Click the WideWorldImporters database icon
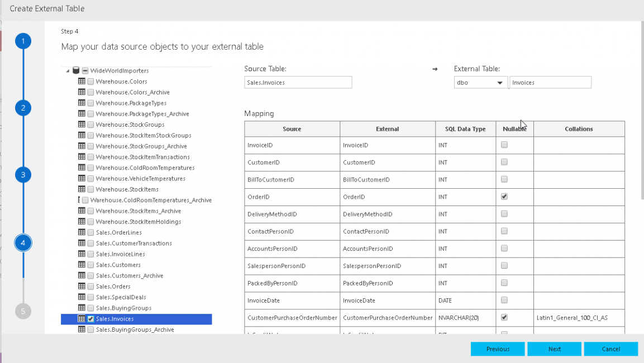The width and height of the screenshot is (644, 363). pos(76,71)
